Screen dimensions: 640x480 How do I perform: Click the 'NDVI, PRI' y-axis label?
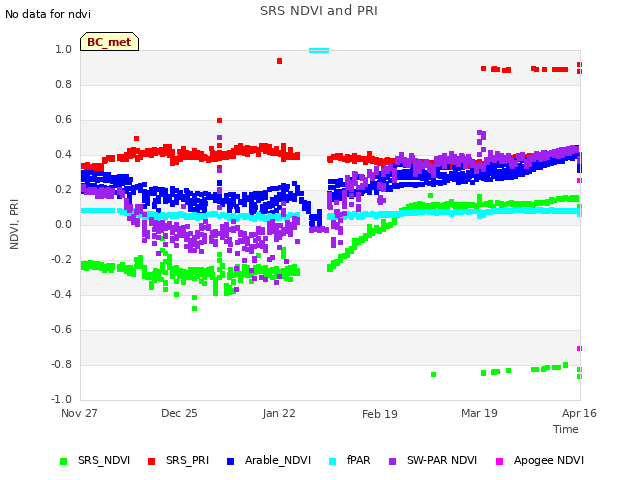[14, 224]
